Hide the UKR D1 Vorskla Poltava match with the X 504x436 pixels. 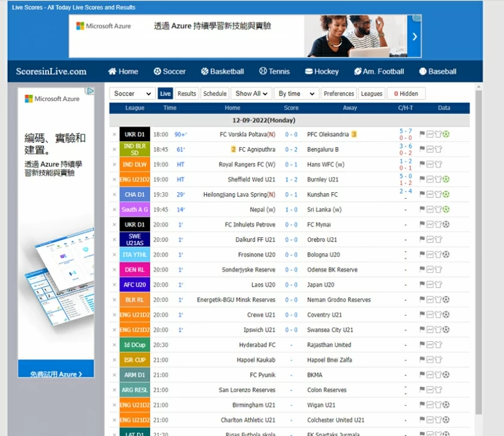coord(115,135)
